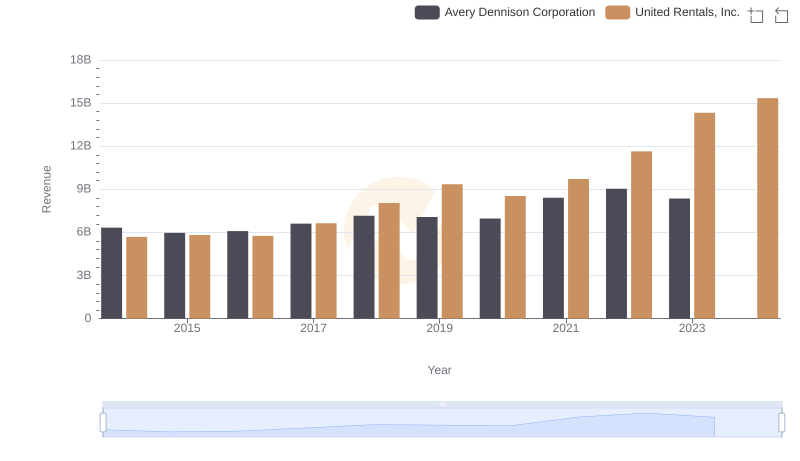Click the dark Avery Dennison legend swatch
The image size is (800, 461).
[427, 12]
